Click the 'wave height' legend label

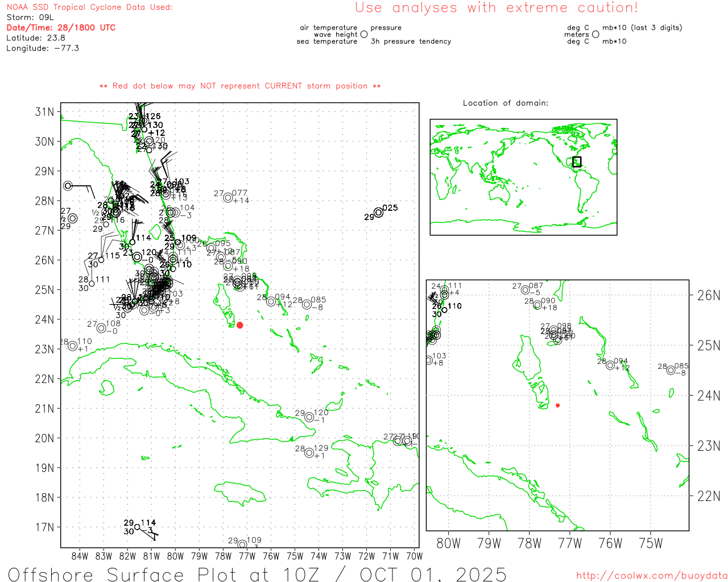coord(336,34)
